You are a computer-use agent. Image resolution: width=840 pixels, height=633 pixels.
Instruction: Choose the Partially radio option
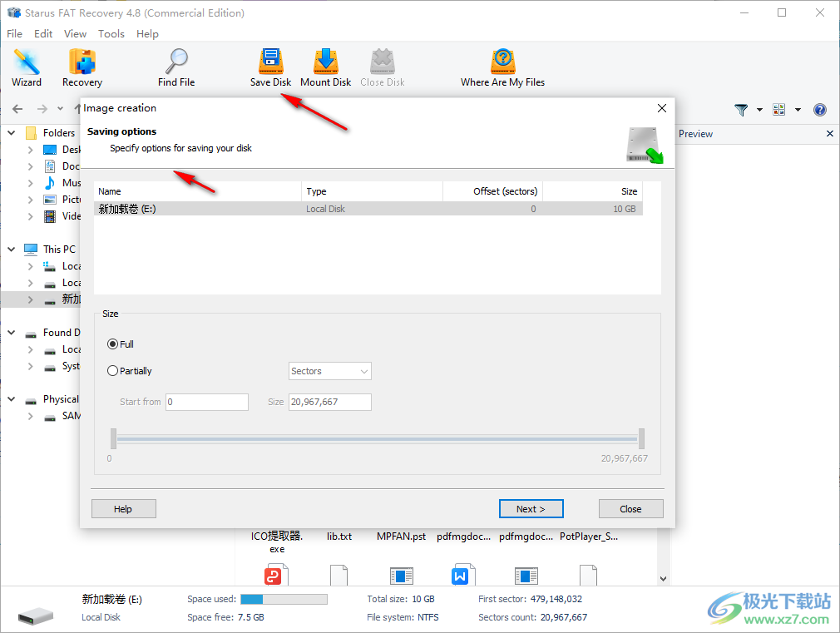tap(113, 371)
